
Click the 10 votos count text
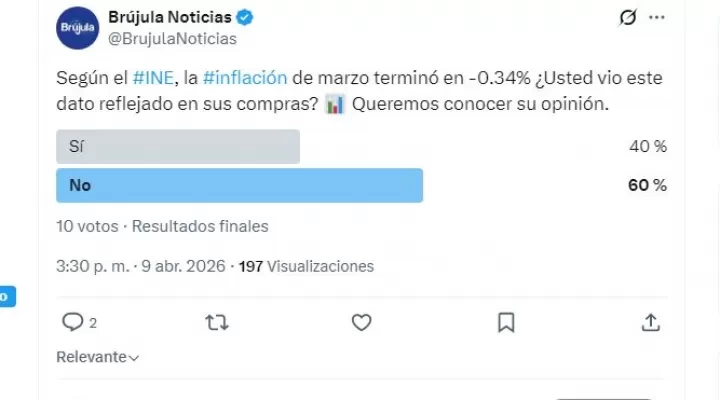87,226
